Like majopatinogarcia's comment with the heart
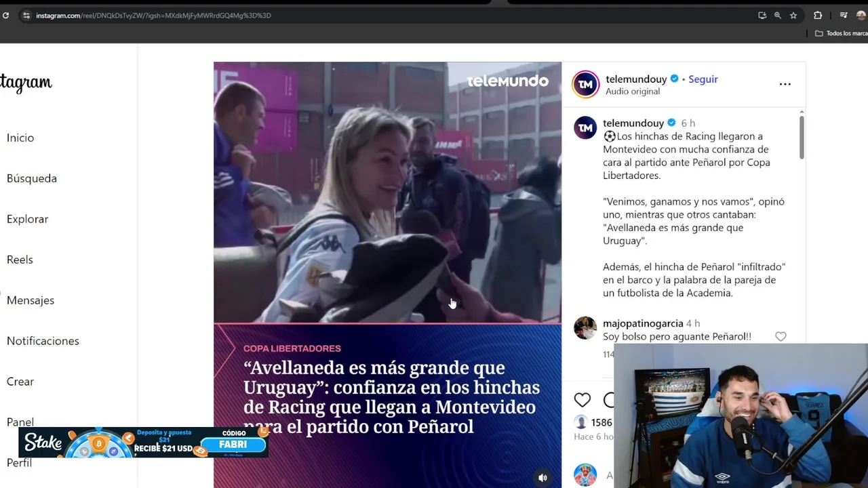 tap(781, 337)
